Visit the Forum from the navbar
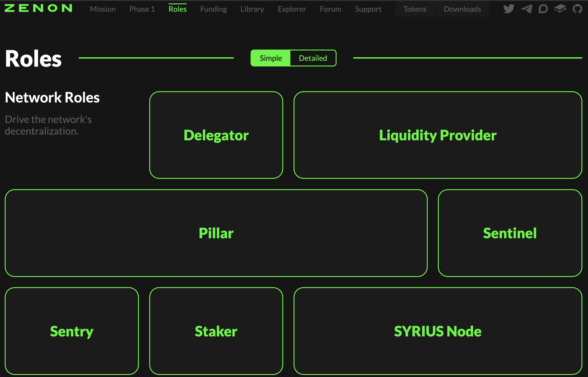 tap(330, 9)
